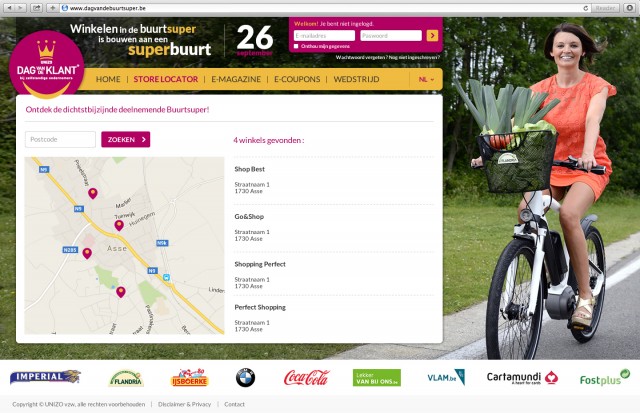Image resolution: width=640 pixels, height=413 pixels.
Task: Click the BMW sponsor logo
Action: tap(245, 377)
